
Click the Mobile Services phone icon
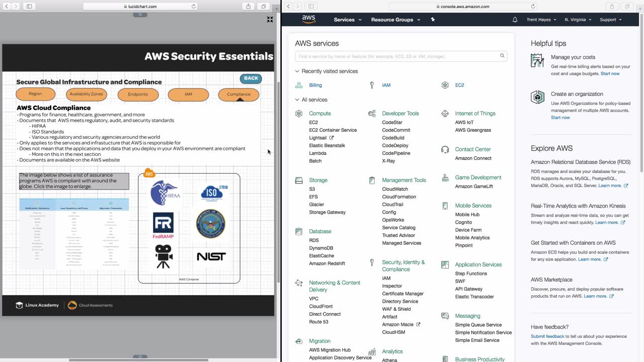(445, 206)
